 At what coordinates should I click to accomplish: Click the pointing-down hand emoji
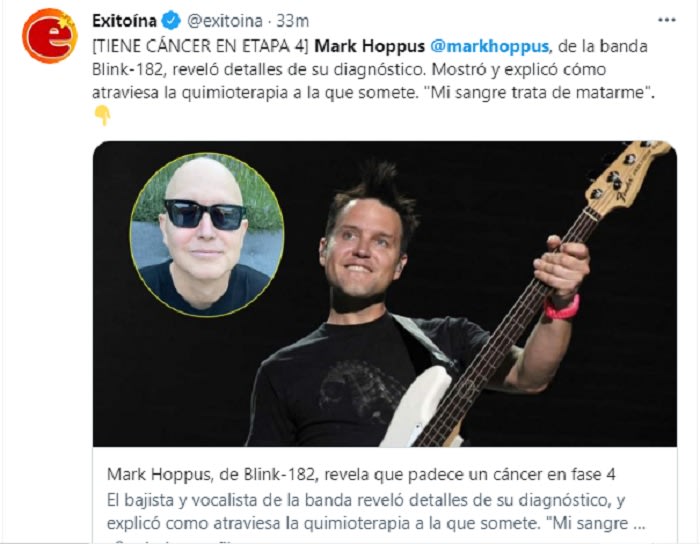[x=102, y=116]
